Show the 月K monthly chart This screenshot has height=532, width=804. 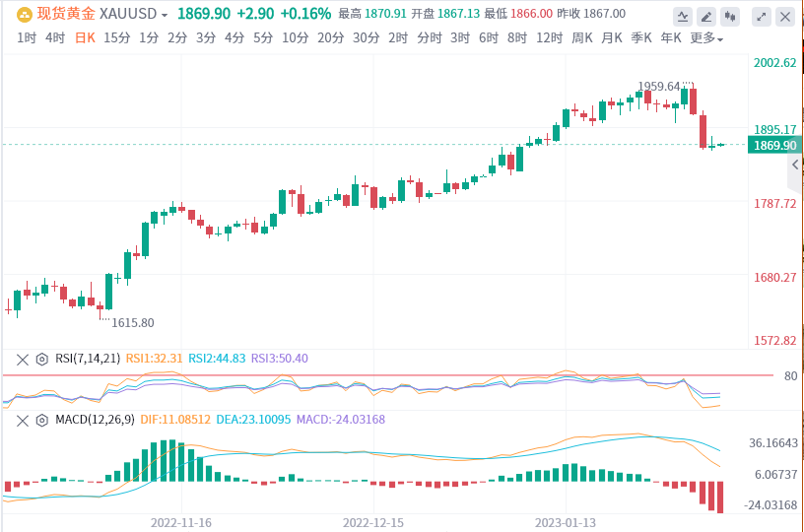click(x=612, y=37)
